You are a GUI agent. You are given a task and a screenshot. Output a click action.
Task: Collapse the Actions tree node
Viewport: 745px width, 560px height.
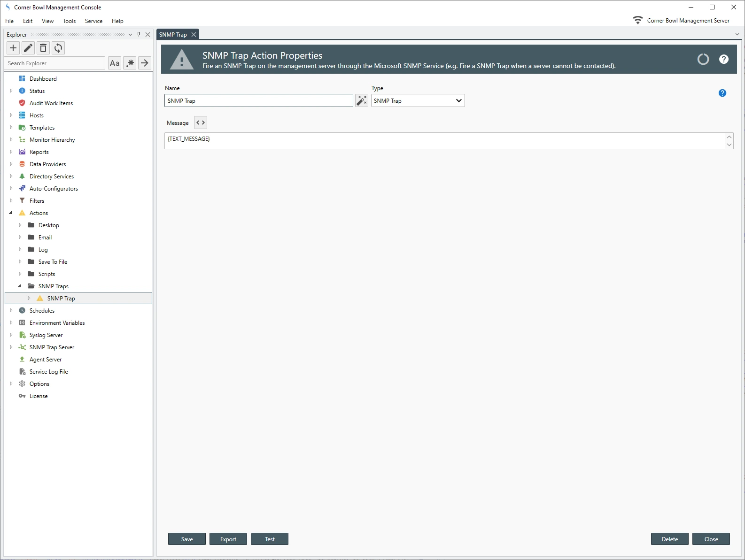tap(11, 213)
